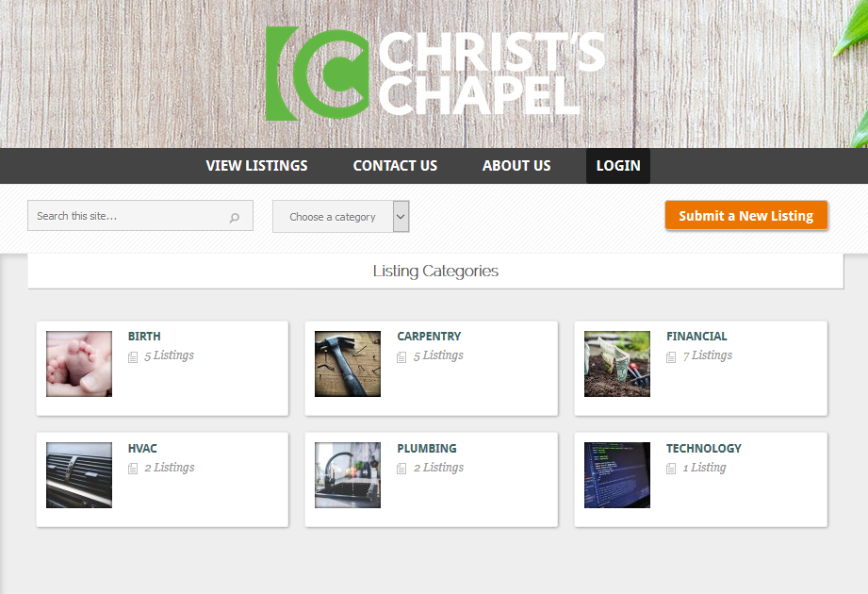Click the listings document icon under Financial
The height and width of the screenshot is (594, 868).
pos(671,357)
